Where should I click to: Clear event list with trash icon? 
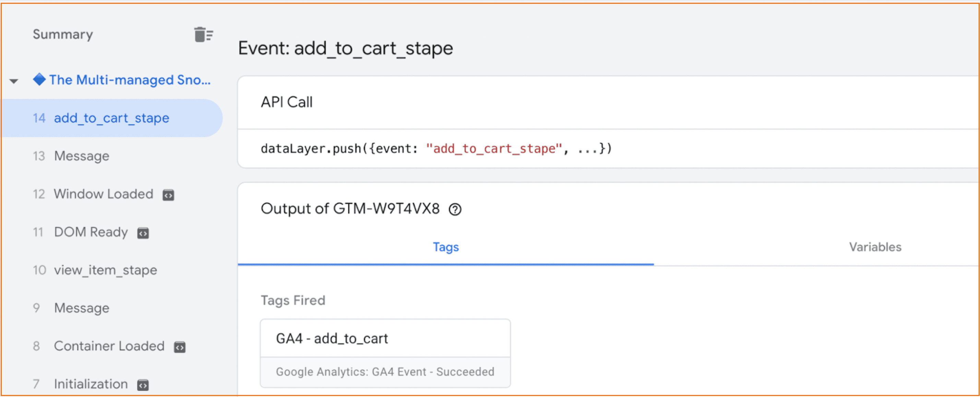point(203,35)
